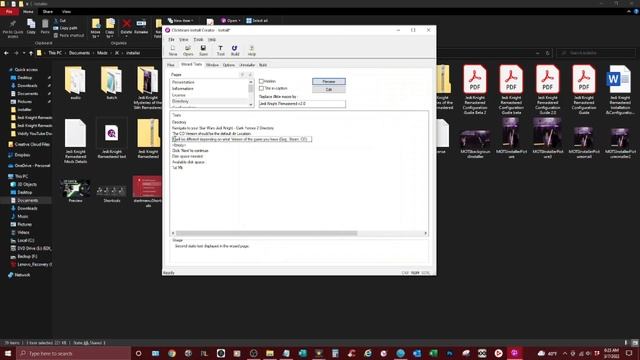Click Mods in the breadcrumb path
640x360 pixels.
click(102, 53)
